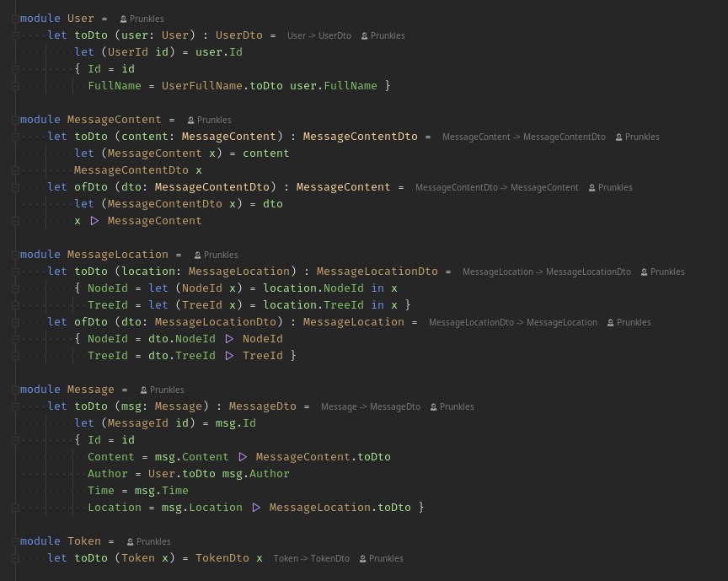Click 'dto.NodeId' in ofDto record
Image resolution: width=728 pixels, height=581 pixels.
181,339
